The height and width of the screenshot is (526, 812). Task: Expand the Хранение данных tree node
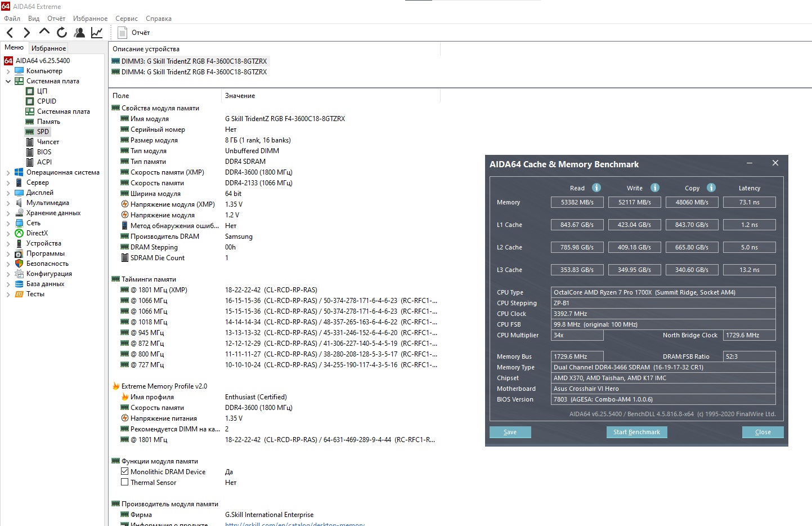[8, 213]
